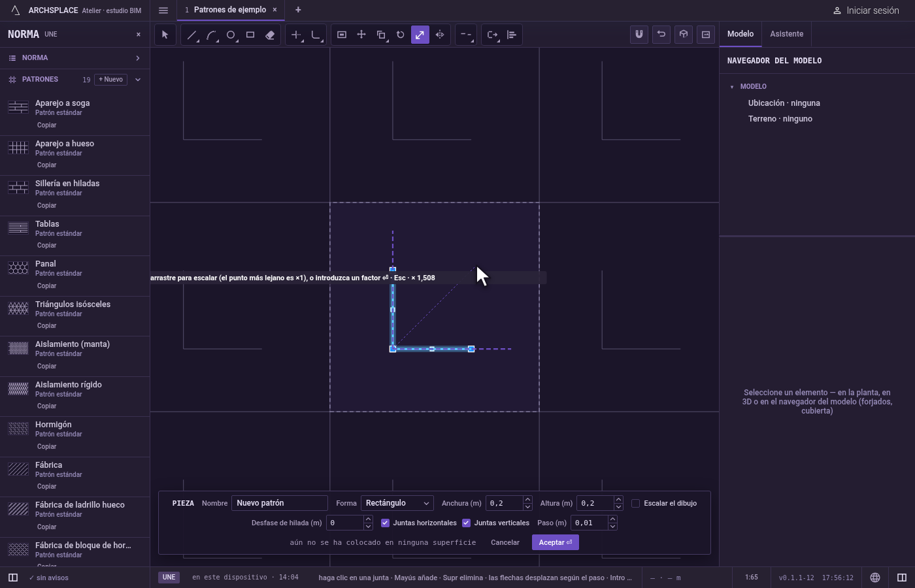This screenshot has width=915, height=588.
Task: Toggle the magnet snap icon
Action: pyautogui.click(x=639, y=35)
